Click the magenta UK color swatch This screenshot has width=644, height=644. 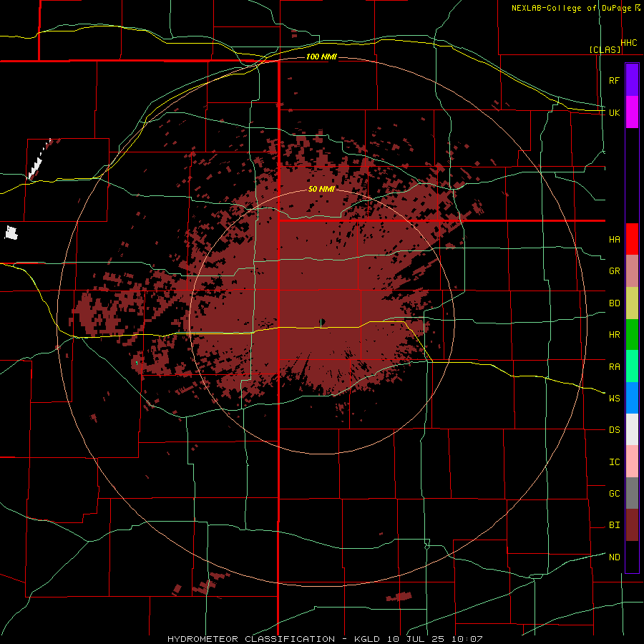[632, 112]
